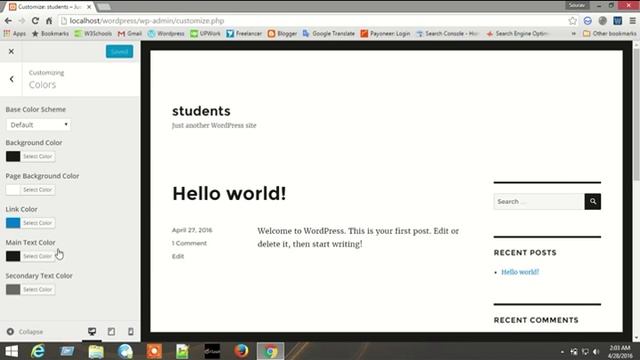Reload the page with the refresh icon
Screen dimensions: 640x360
click(x=35, y=21)
